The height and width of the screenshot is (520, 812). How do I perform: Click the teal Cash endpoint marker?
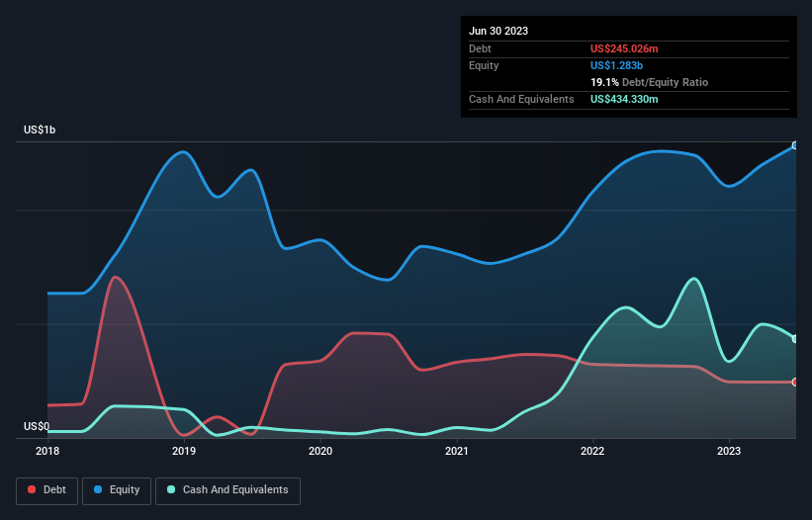tap(795, 339)
